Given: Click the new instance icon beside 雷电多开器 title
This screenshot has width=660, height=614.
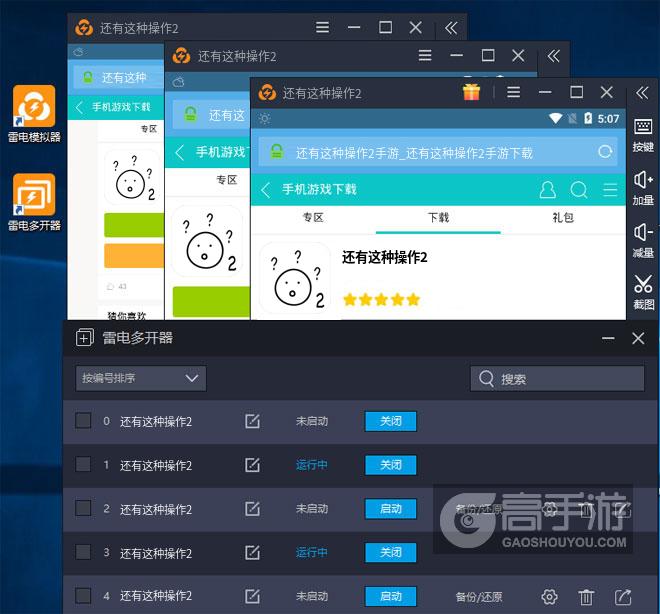Looking at the screenshot, I should (85, 338).
